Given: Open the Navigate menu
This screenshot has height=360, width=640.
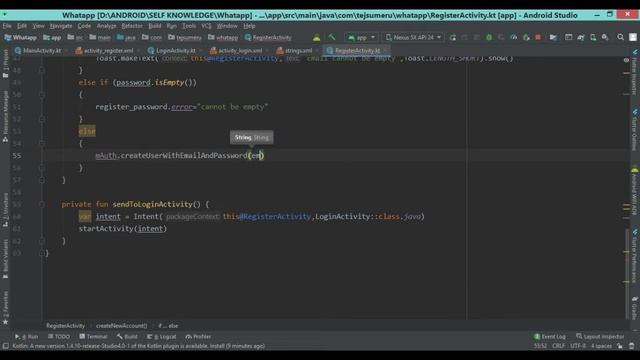Looking at the screenshot, I should (x=61, y=26).
